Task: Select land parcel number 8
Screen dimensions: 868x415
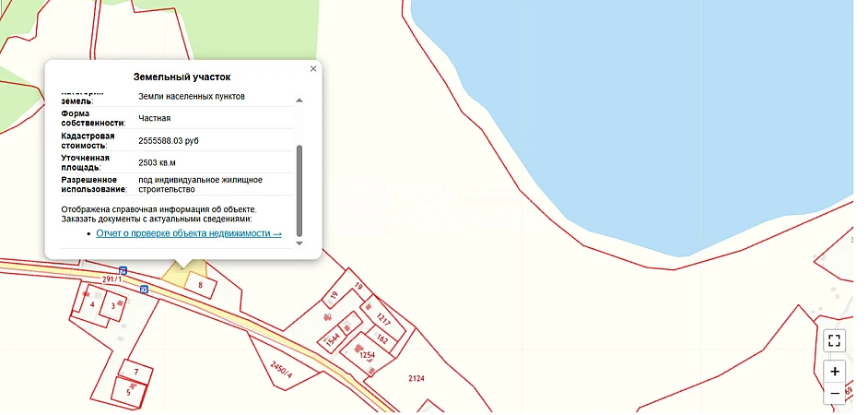Action: (200, 286)
